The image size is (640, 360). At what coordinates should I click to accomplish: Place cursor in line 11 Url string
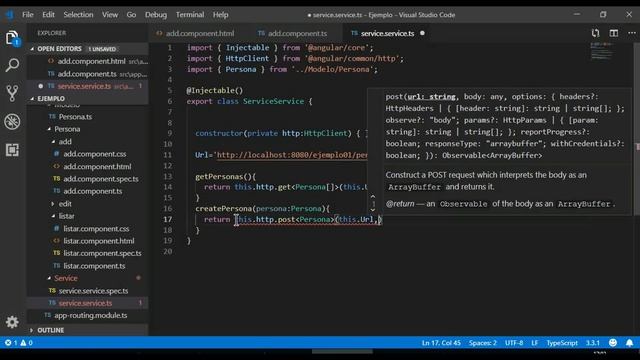point(292,155)
